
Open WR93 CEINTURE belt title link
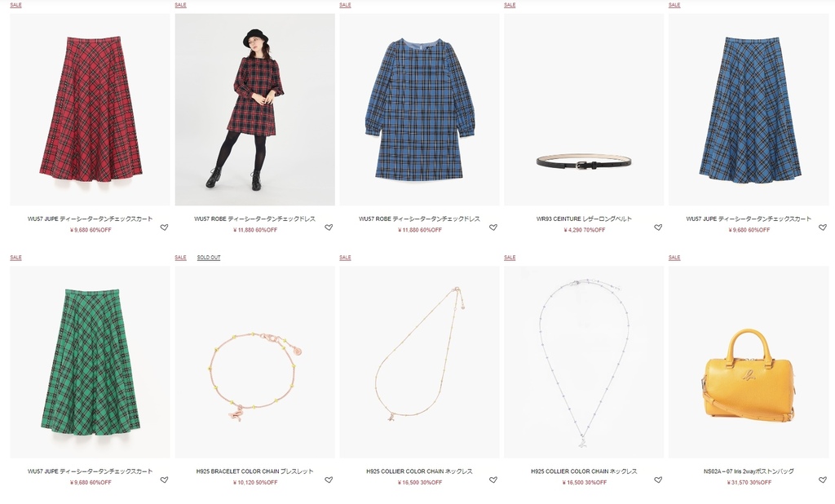[584, 219]
